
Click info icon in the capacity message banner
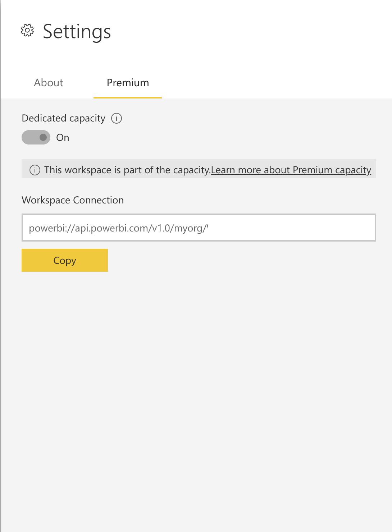point(35,170)
